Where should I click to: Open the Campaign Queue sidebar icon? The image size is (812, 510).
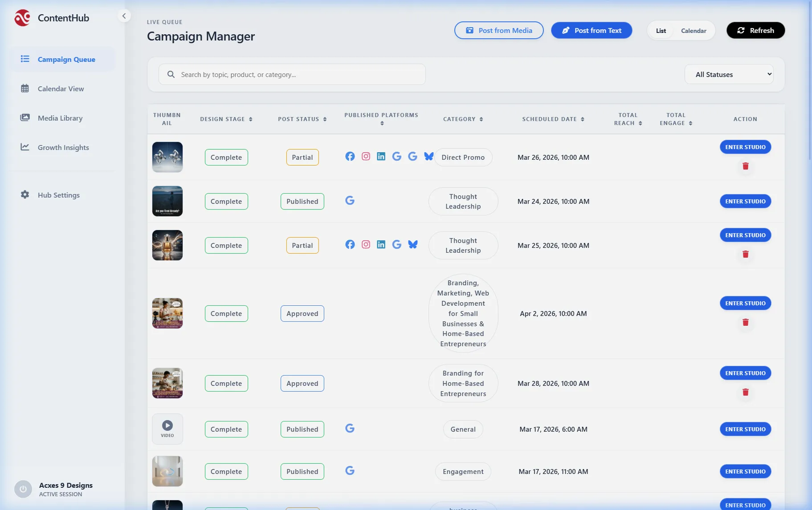25,59
